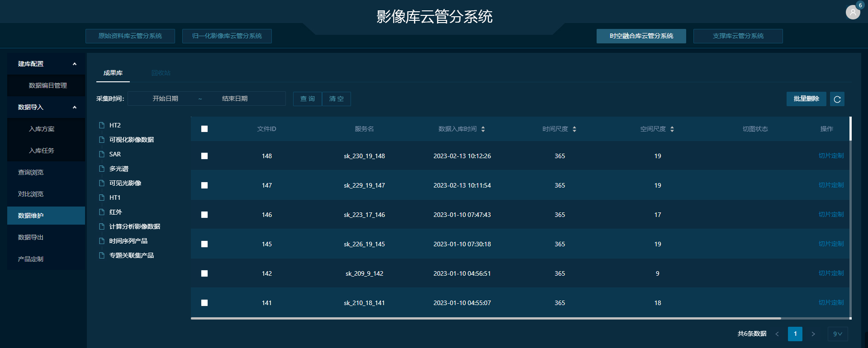Go to next page arrow
Image resolution: width=868 pixels, height=348 pixels.
[813, 334]
